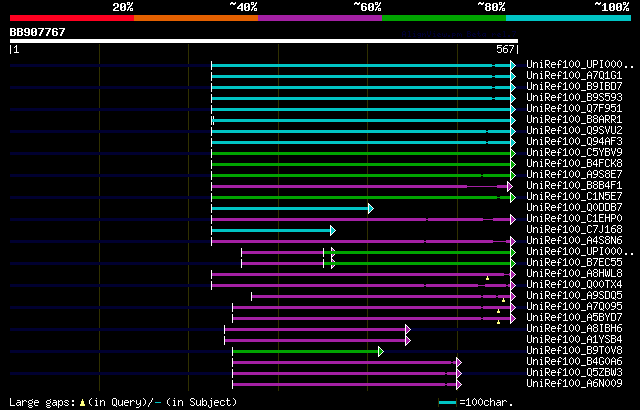Click the purple arrowhead ending the B8B4F1 alignment
The width and height of the screenshot is (640, 410).
coord(509,186)
